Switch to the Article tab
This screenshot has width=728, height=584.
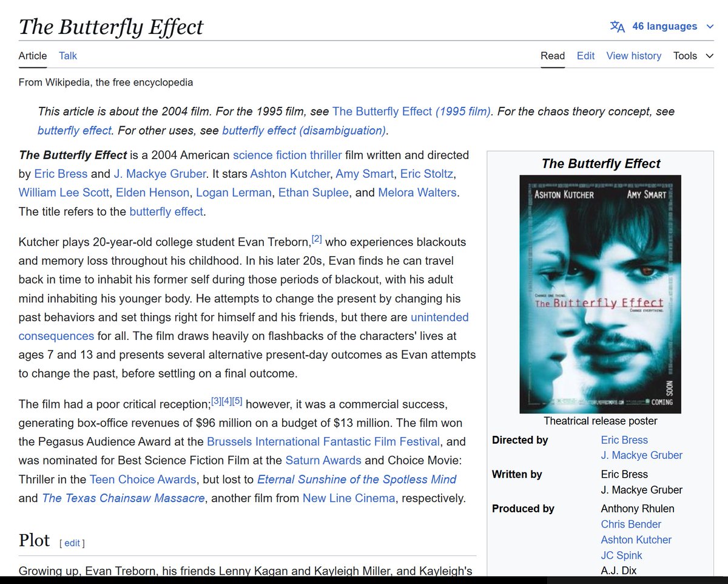(33, 56)
